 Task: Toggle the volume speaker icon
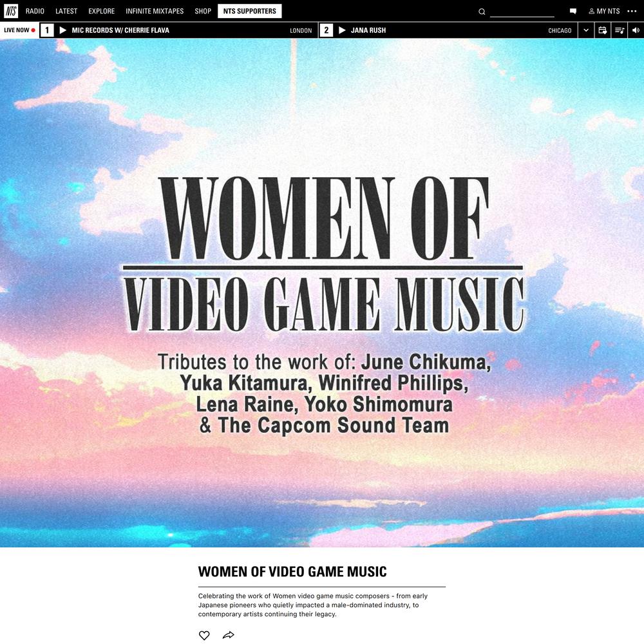636,30
